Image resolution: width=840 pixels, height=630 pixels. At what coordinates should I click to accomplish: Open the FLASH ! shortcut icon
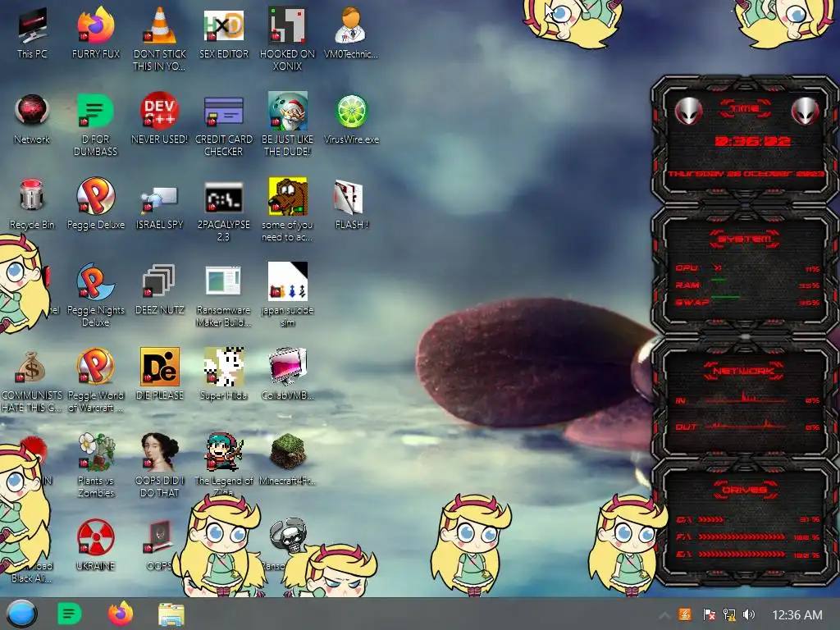point(349,197)
